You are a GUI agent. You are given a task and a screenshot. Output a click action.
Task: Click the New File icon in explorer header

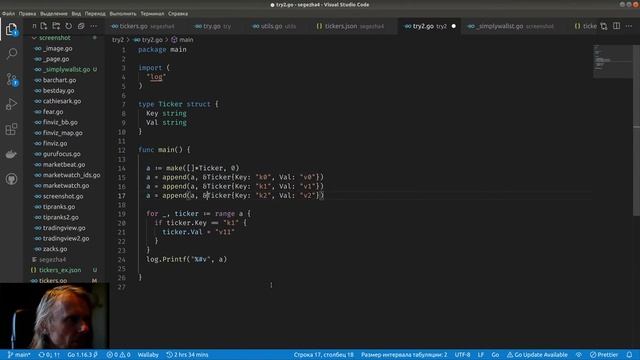tap(44, 26)
